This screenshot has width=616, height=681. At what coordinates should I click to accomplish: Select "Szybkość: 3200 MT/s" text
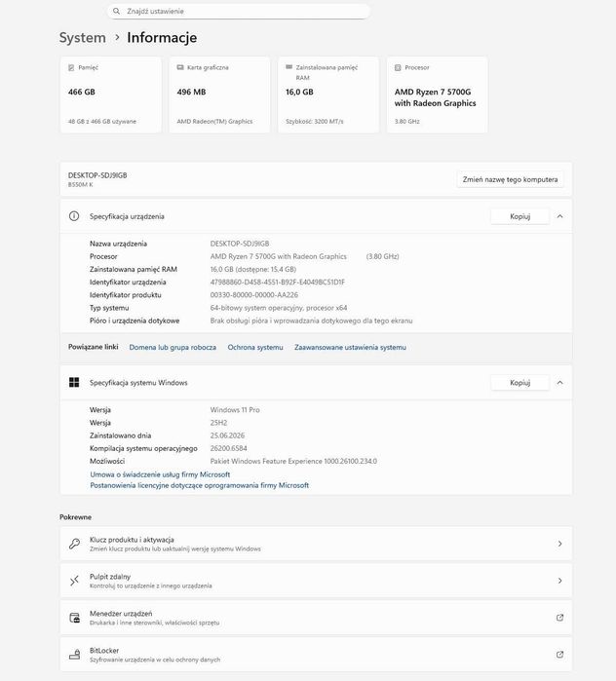(315, 122)
